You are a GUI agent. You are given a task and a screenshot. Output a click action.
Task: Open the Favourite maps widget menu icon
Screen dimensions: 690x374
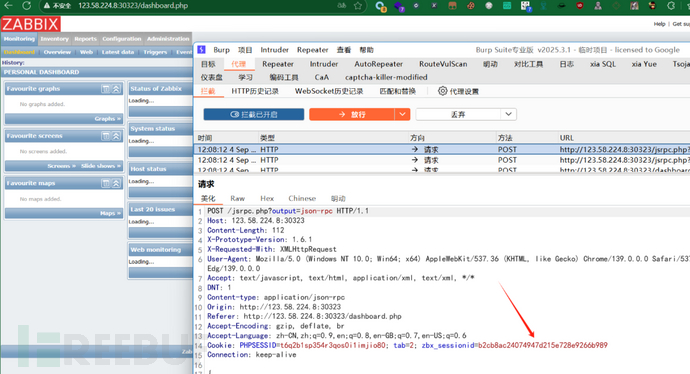click(106, 183)
